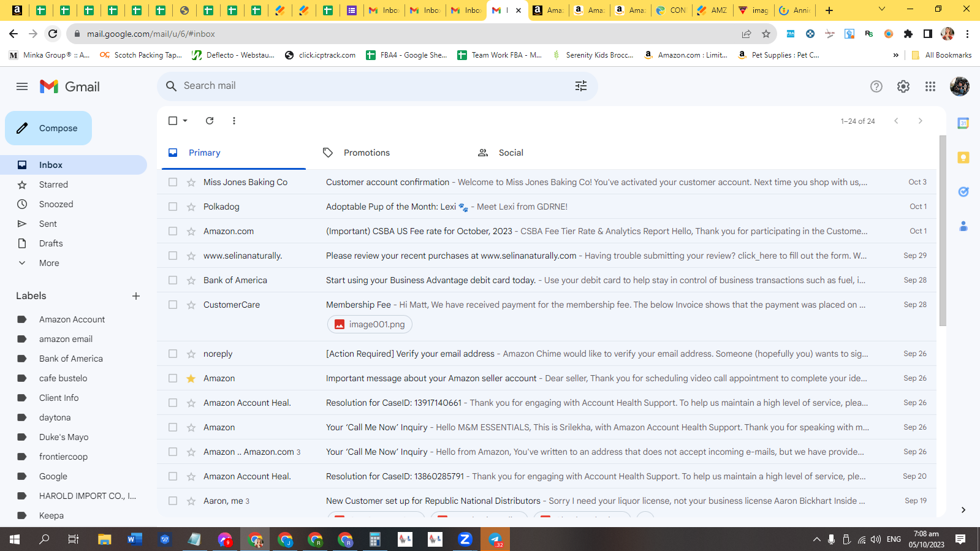Star the www.selinanaturally email
The image size is (980, 551).
[191, 256]
